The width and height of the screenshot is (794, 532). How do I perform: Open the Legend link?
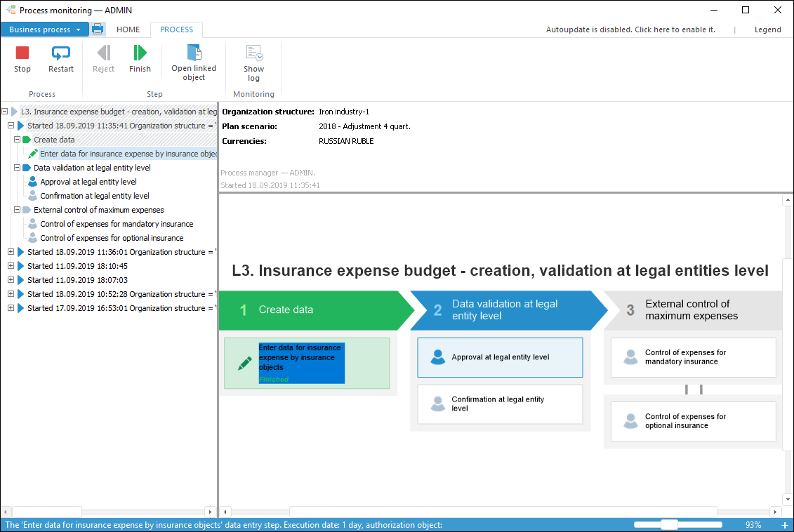point(767,29)
